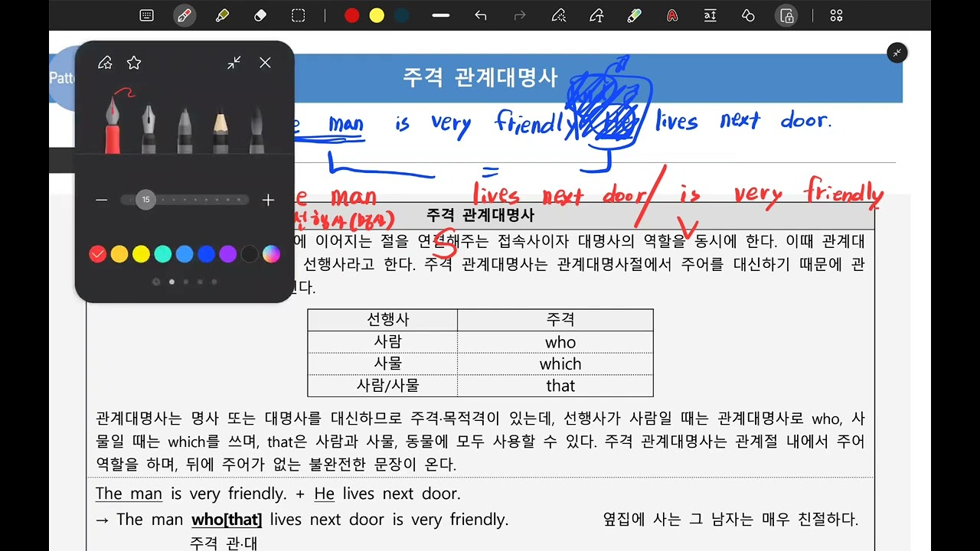
Task: Open the stroke thickness preset
Action: coord(441,15)
